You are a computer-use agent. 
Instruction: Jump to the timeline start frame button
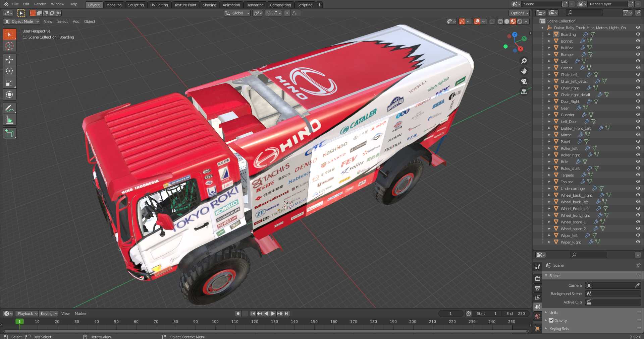[x=253, y=314]
